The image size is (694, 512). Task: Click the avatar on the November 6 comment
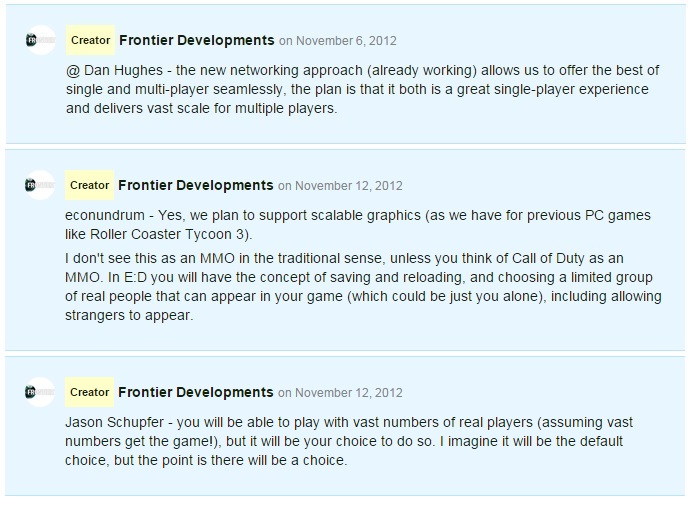click(x=41, y=40)
